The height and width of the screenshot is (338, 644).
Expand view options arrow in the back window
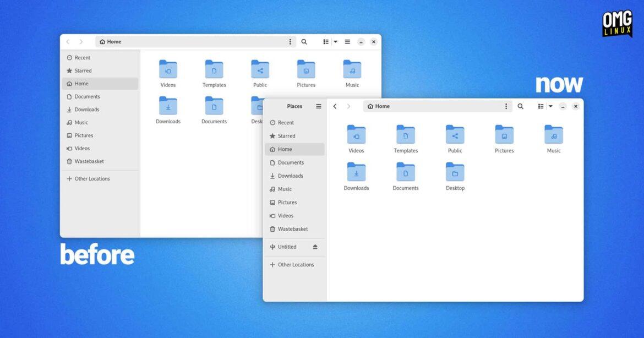336,42
